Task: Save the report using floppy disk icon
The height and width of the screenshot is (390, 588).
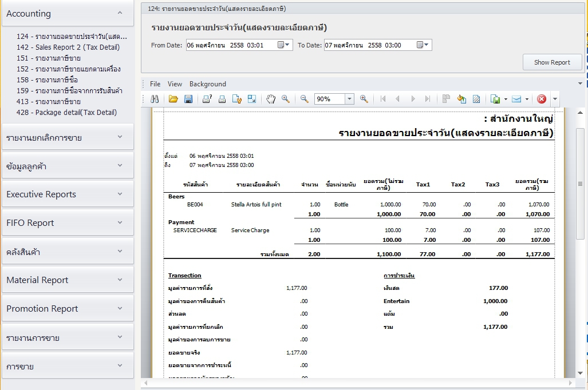Action: (188, 99)
